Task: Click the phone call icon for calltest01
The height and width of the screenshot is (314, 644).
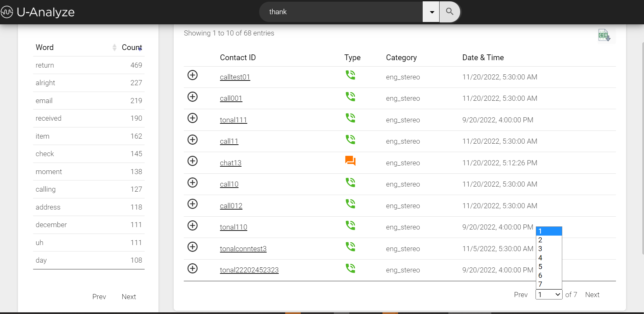Action: [x=350, y=75]
